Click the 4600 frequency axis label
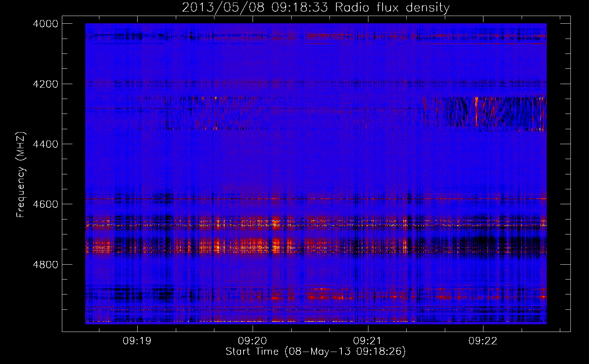Screen dimensions: 589x364 tap(46, 204)
